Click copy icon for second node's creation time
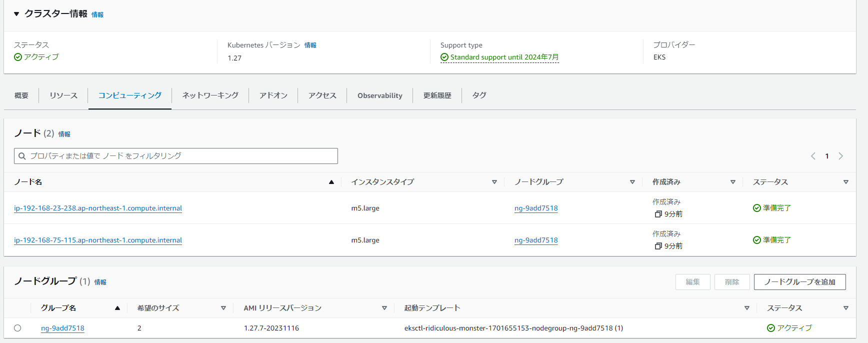 point(658,246)
